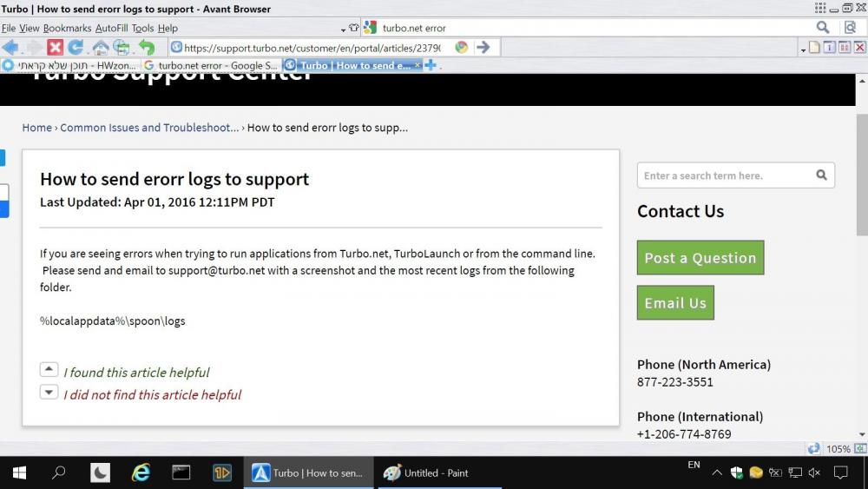The image size is (868, 489).
Task: Click the green Undo closed tab arrow
Action: pos(147,48)
